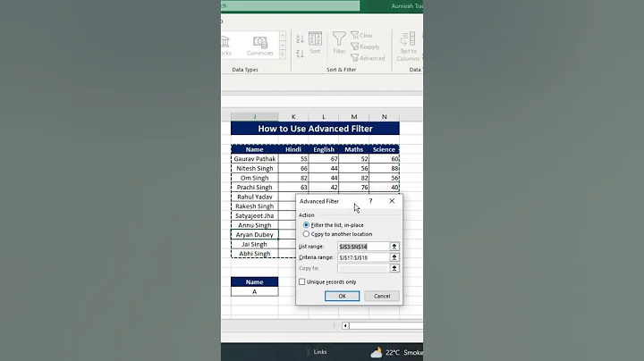This screenshot has height=361, width=644.
Task: Click Copy to range selector arrow
Action: click(x=394, y=268)
